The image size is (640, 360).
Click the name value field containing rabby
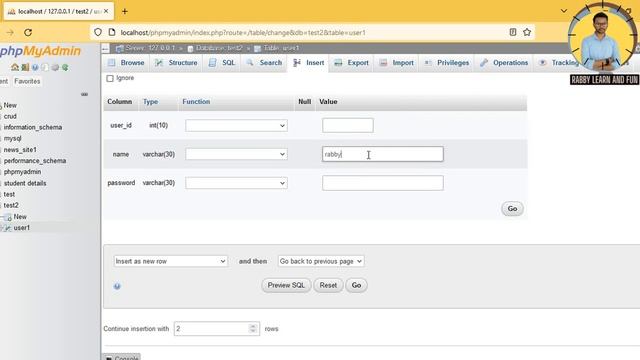[382, 154]
